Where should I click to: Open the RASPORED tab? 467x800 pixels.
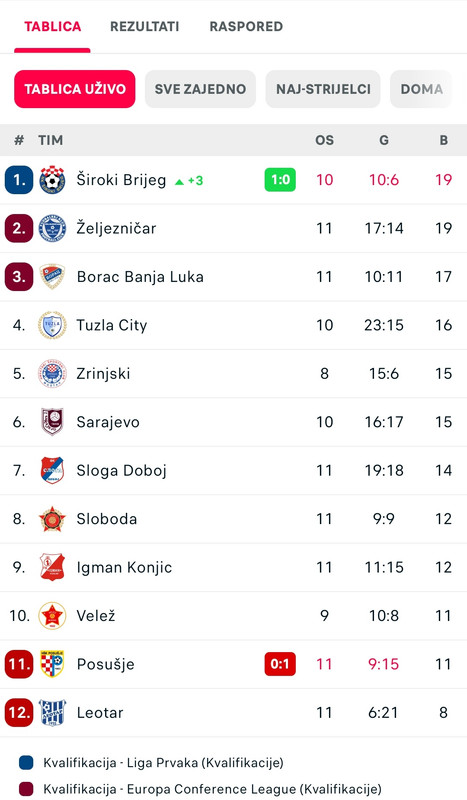(246, 27)
